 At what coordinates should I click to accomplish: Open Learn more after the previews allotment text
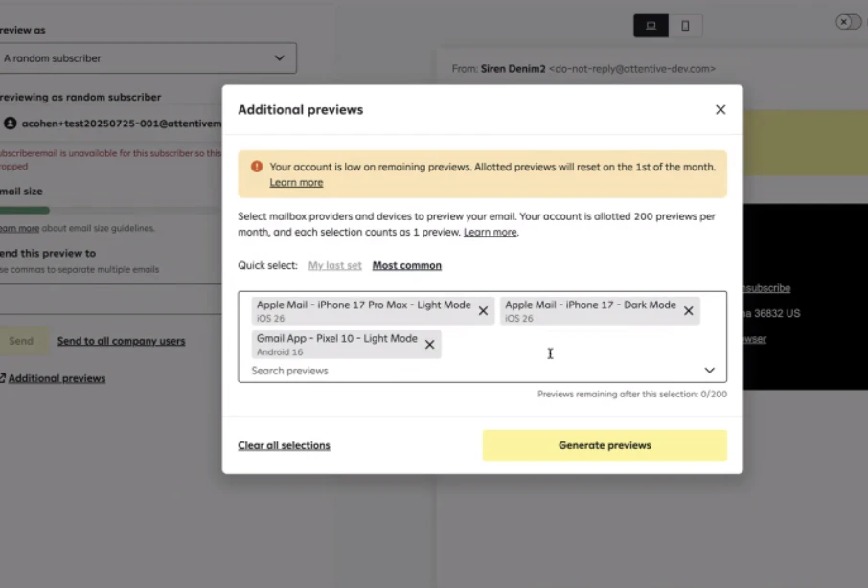coord(490,232)
